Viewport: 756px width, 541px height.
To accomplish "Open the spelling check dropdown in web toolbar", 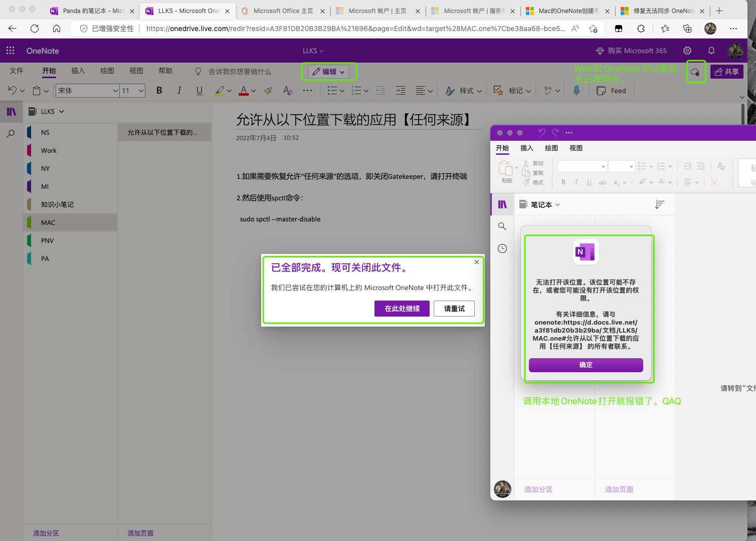I will click(552, 91).
